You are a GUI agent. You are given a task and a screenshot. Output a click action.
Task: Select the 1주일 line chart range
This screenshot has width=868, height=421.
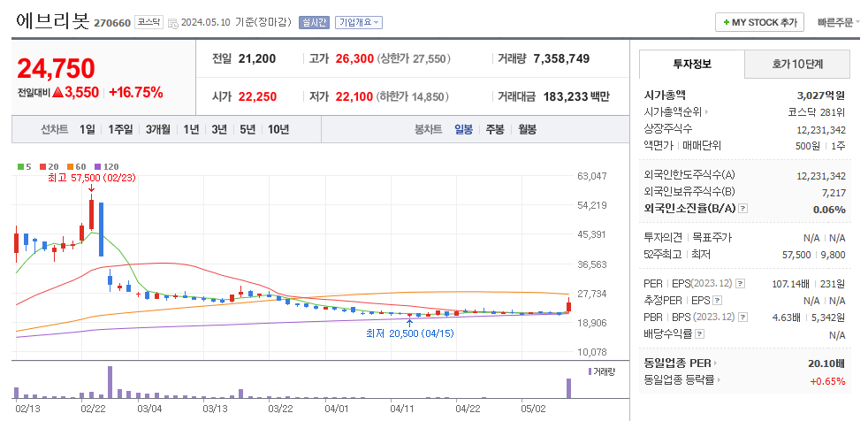[x=120, y=130]
